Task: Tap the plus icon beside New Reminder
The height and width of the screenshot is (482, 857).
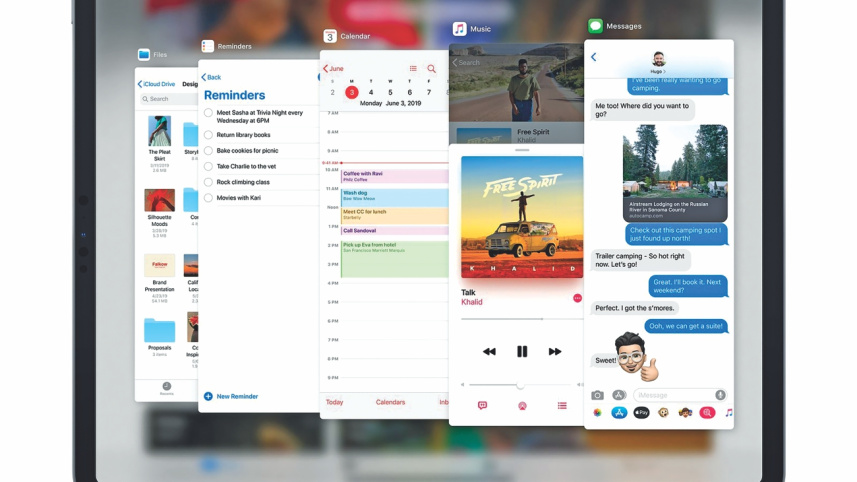Action: (x=208, y=396)
